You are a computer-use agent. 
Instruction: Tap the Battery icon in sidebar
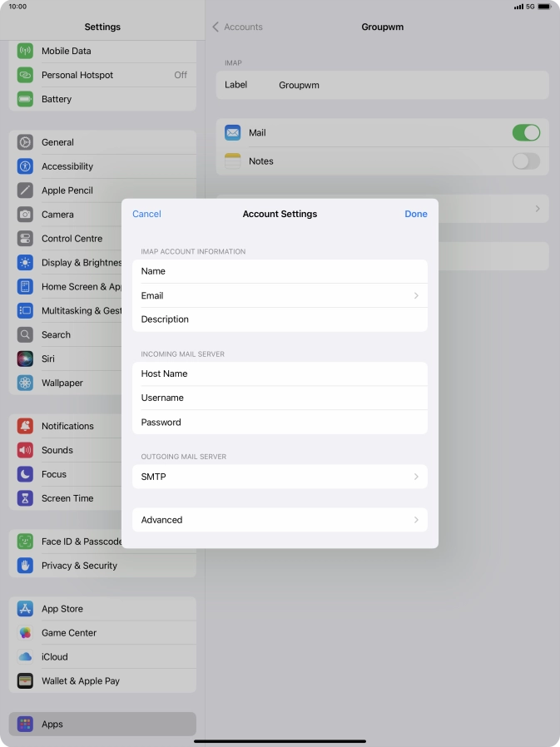(x=25, y=99)
